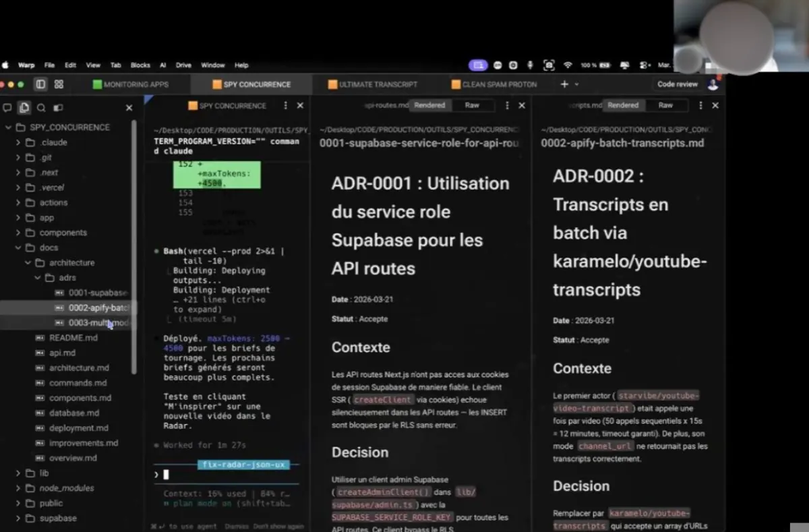
Task: Open Control Center icon in menu bar
Action: tap(645, 65)
